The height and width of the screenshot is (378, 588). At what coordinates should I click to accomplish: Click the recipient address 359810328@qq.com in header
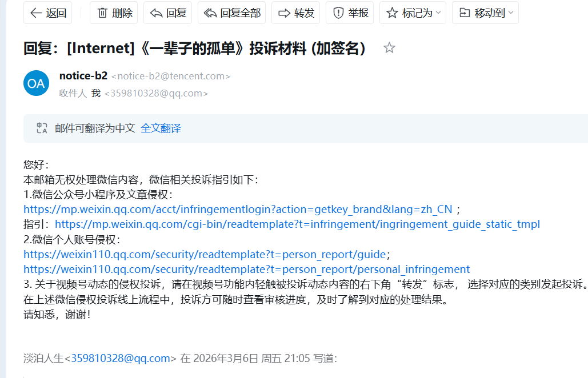coord(157,93)
